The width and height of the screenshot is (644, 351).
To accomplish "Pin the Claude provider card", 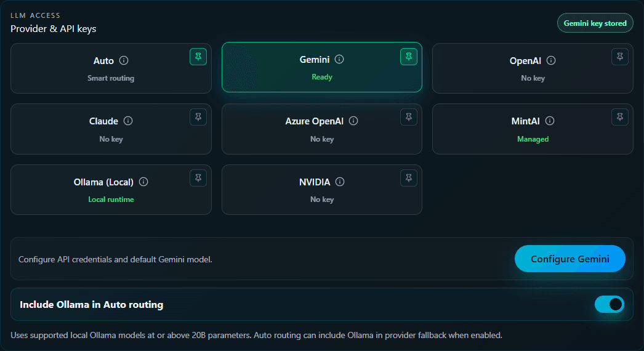I will [x=198, y=117].
